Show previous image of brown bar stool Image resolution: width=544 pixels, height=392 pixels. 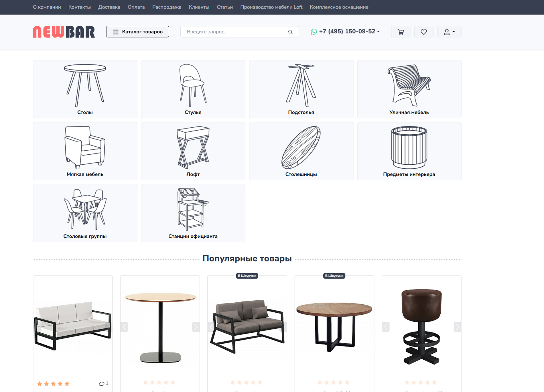pos(386,327)
